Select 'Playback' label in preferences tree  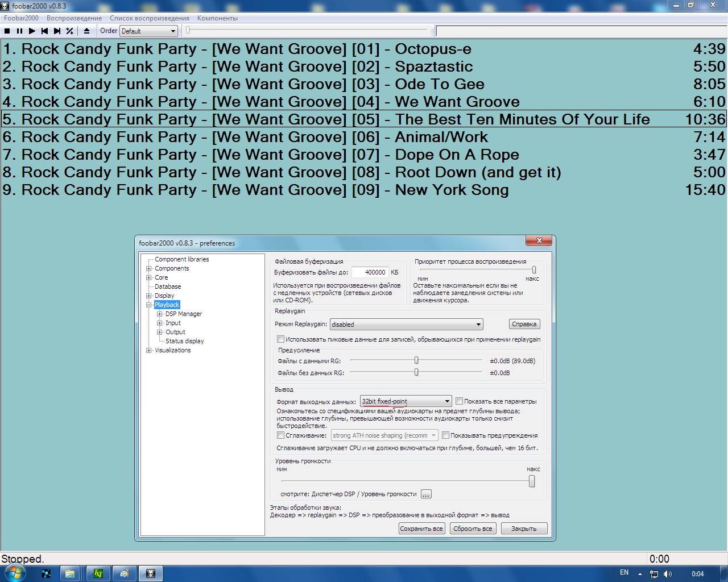(x=167, y=305)
